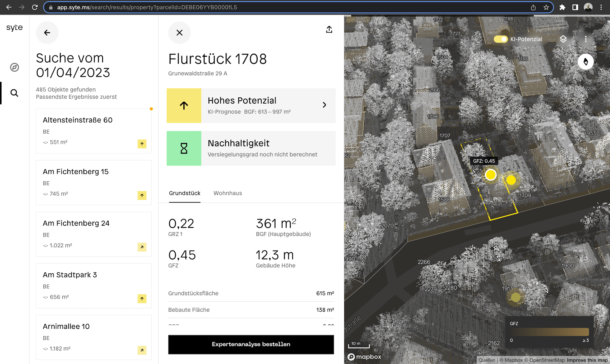This screenshot has height=364, width=610.
Task: Open the Nachhaltigkeit card
Action: click(x=251, y=148)
